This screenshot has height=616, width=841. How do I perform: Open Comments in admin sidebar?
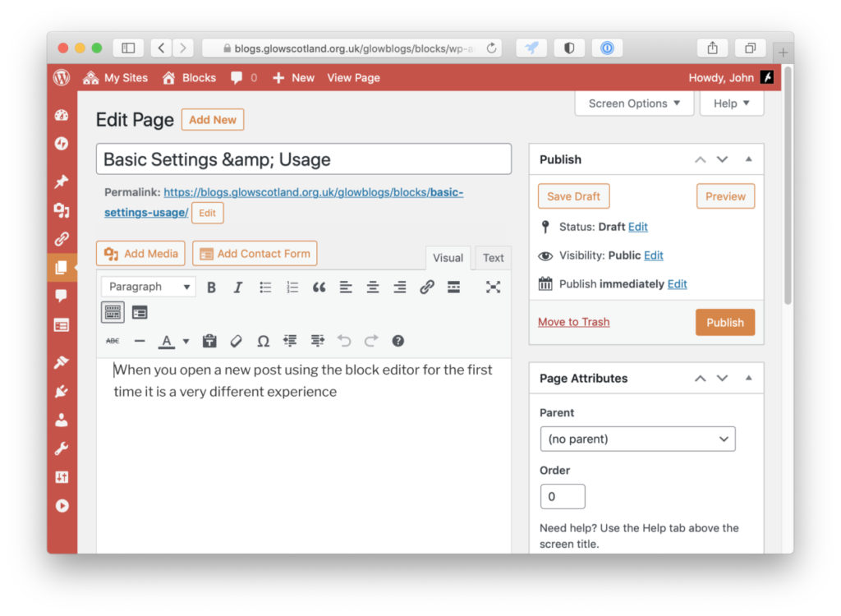point(62,297)
